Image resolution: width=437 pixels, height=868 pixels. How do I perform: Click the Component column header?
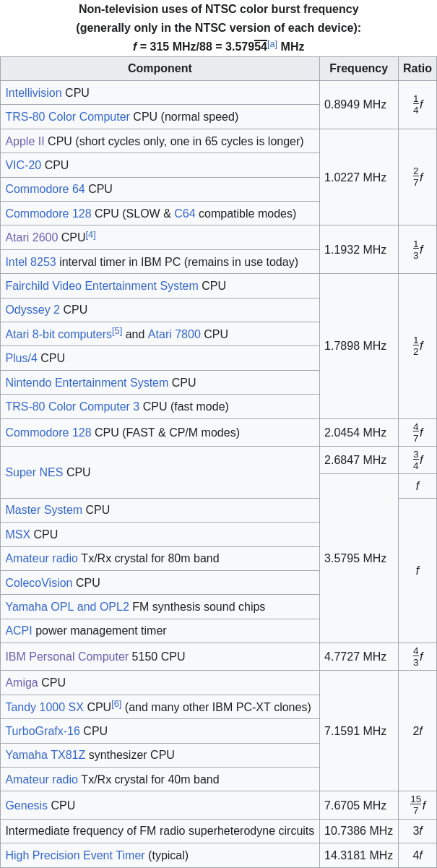(160, 69)
